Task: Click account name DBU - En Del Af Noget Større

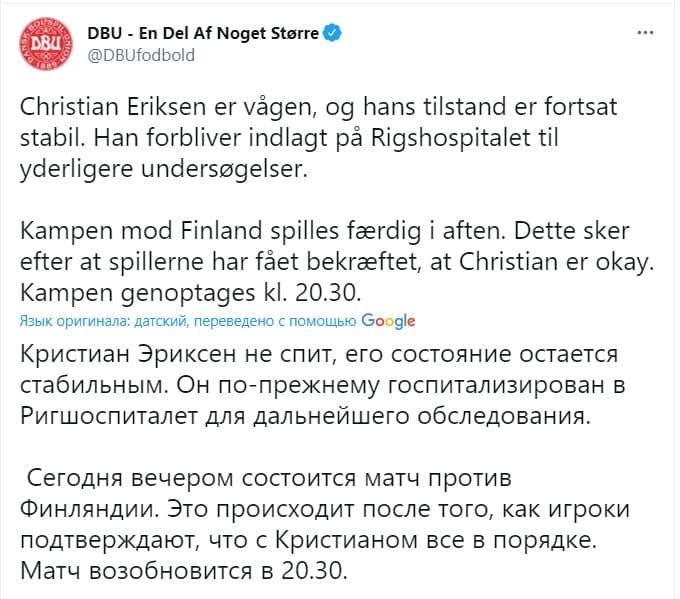Action: tap(204, 32)
